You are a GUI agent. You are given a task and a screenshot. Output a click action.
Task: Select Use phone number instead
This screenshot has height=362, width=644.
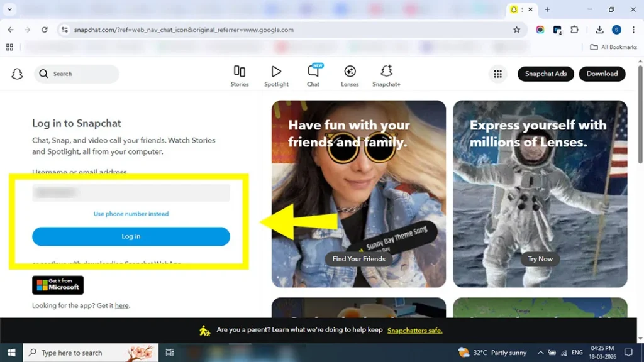(x=131, y=214)
